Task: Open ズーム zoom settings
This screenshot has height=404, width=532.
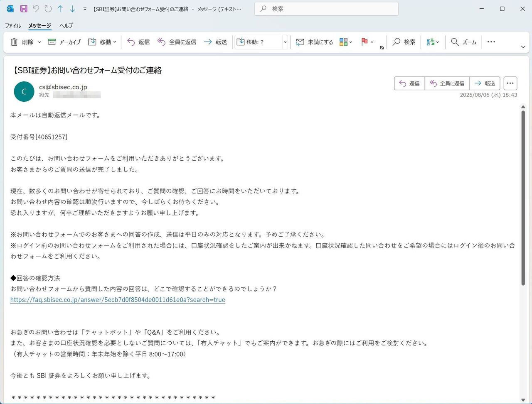Action: pos(464,42)
